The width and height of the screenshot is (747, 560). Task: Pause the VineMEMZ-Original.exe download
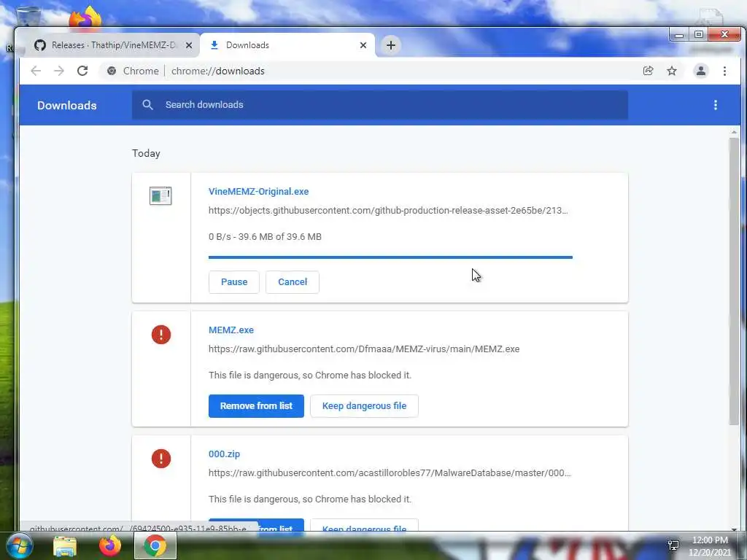tap(234, 282)
